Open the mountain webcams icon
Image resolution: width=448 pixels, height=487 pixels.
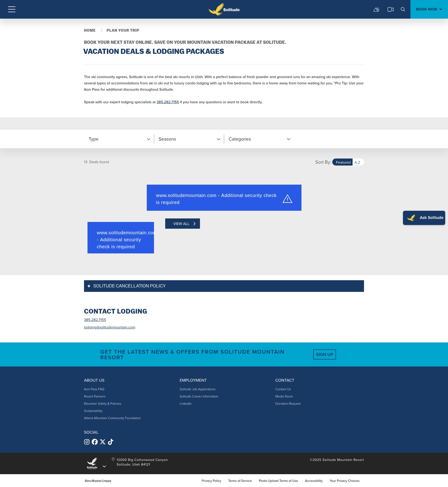[x=390, y=9]
